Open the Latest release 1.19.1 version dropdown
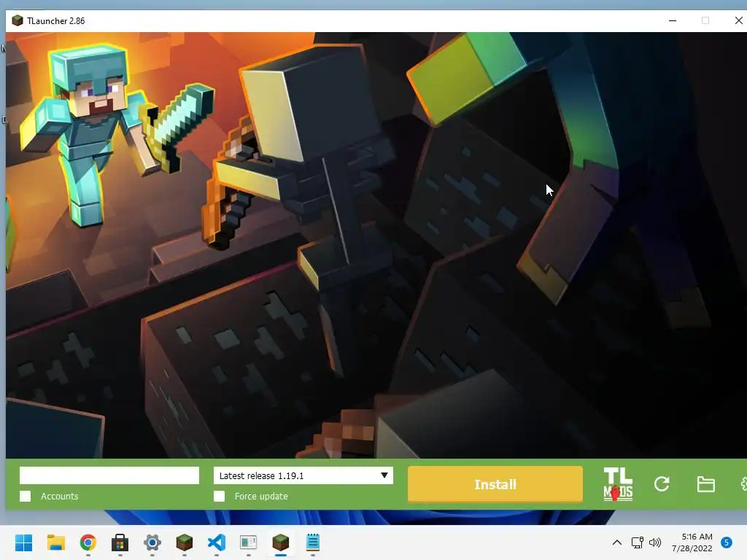This screenshot has width=747, height=560. (303, 475)
